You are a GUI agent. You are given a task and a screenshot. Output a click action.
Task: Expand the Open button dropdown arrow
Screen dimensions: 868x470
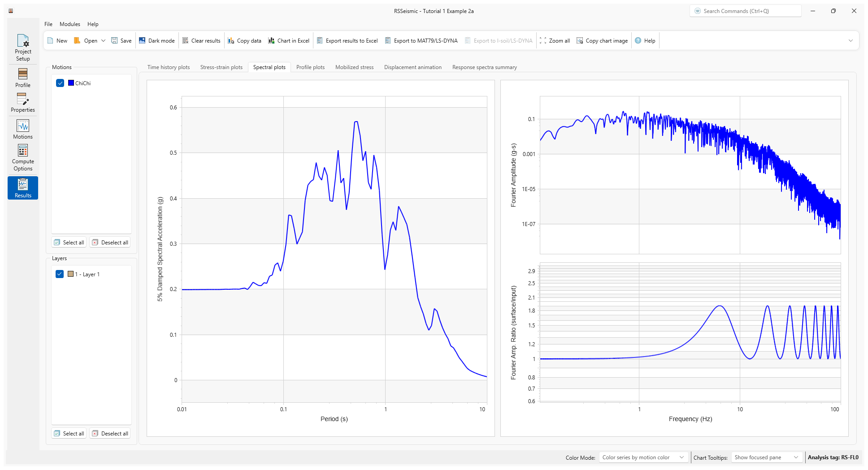tap(103, 41)
